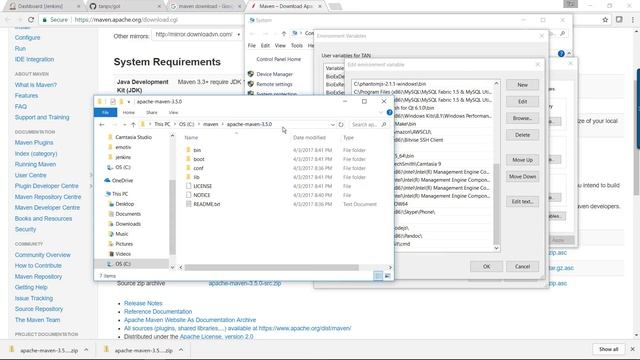The height and width of the screenshot is (360, 640).
Task: Open the Explorer help icon
Action: pos(389,112)
